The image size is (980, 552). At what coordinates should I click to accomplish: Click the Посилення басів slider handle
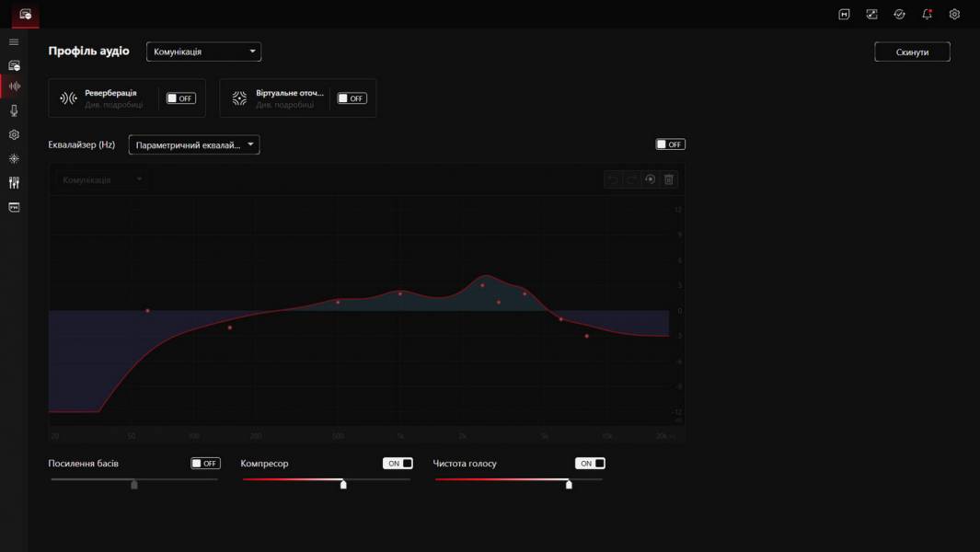133,484
